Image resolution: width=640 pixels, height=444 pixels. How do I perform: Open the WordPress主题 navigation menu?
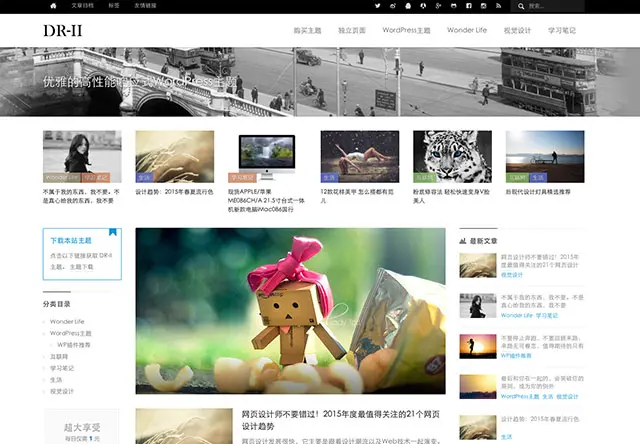point(406,30)
